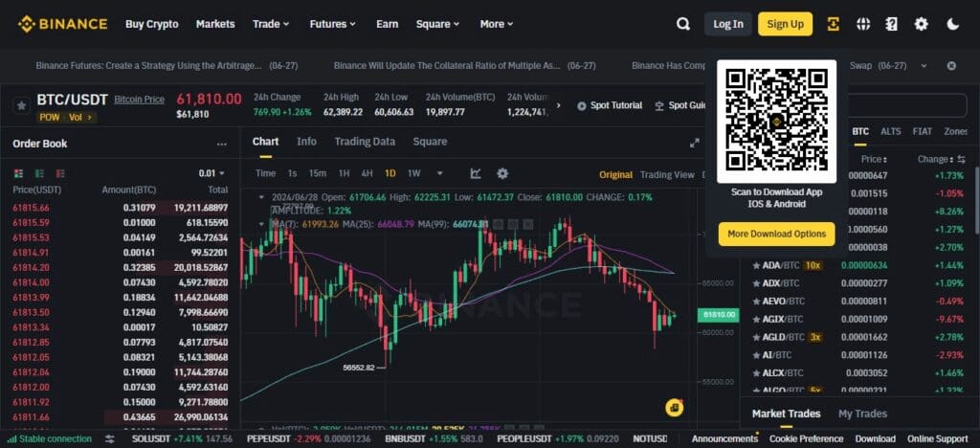Expand the announcements list chevron
Viewport: 980px width, 448px height.
click(924, 66)
